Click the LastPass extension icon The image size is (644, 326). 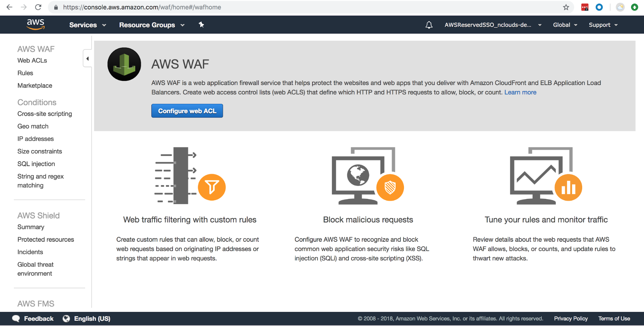584,7
